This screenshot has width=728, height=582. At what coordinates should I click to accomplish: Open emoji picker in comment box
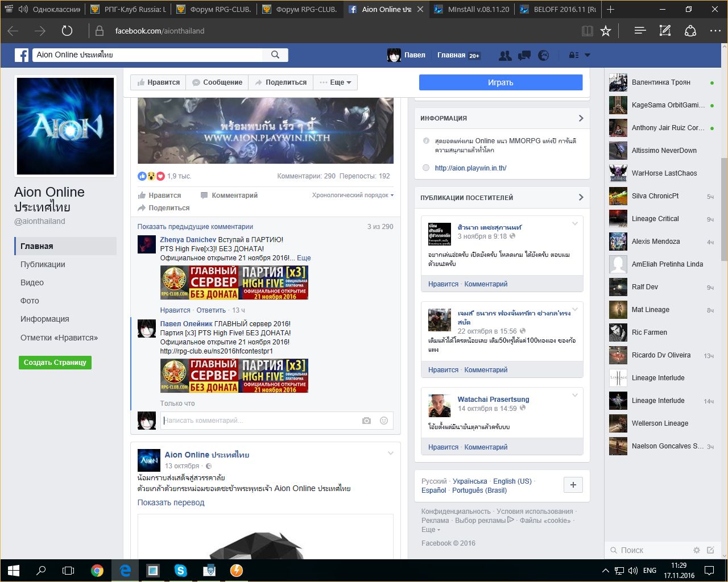point(384,421)
